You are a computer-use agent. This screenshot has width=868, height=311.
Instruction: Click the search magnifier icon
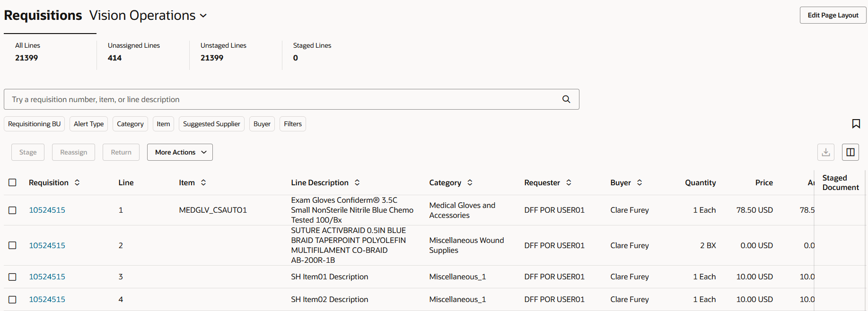[566, 99]
